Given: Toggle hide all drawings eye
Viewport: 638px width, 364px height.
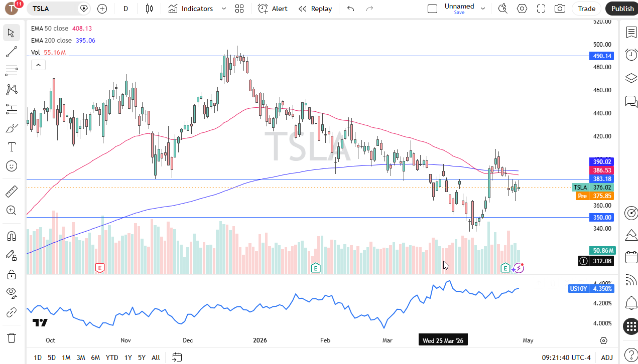Looking at the screenshot, I should pyautogui.click(x=12, y=293).
